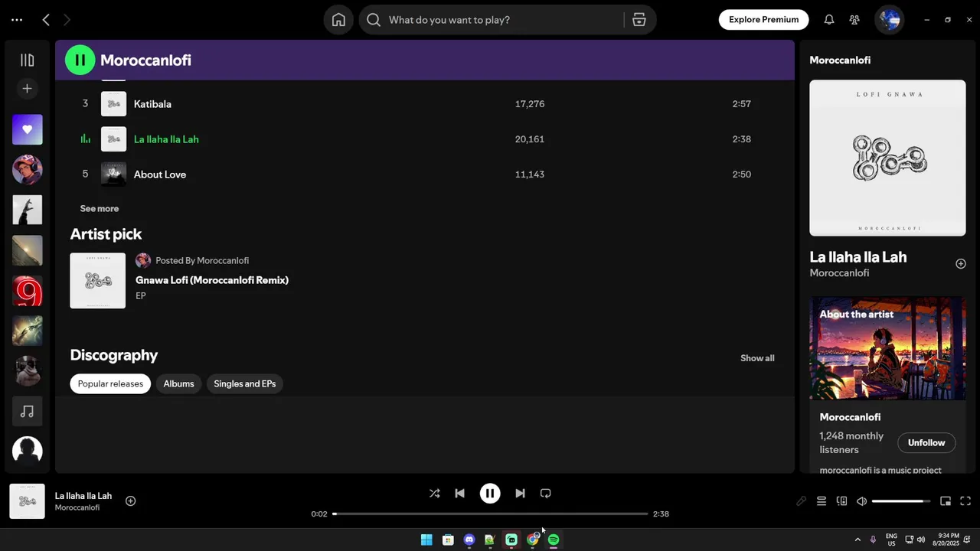
Task: Mute the volume
Action: (861, 501)
